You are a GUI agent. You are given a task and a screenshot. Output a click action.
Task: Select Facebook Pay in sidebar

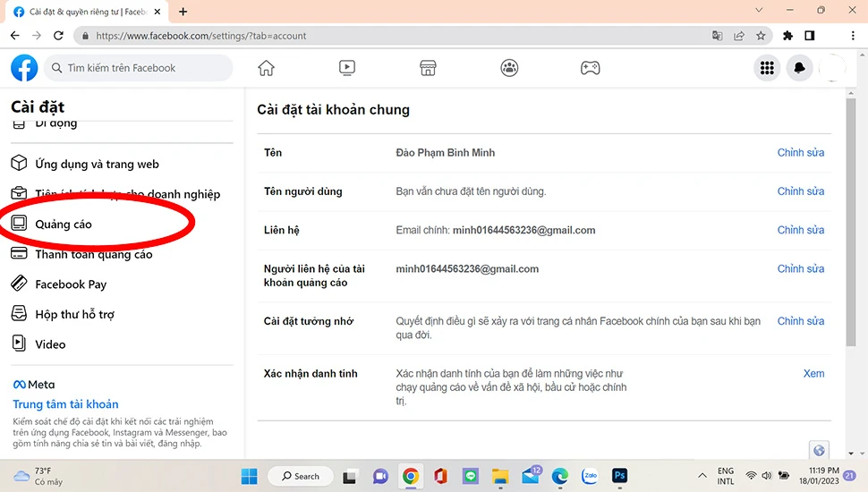coord(70,284)
